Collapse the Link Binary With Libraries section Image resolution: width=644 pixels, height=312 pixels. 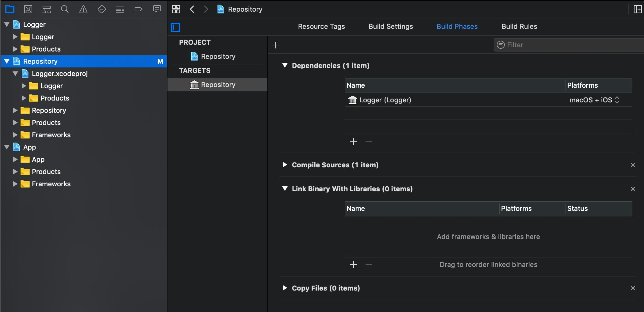click(x=285, y=189)
